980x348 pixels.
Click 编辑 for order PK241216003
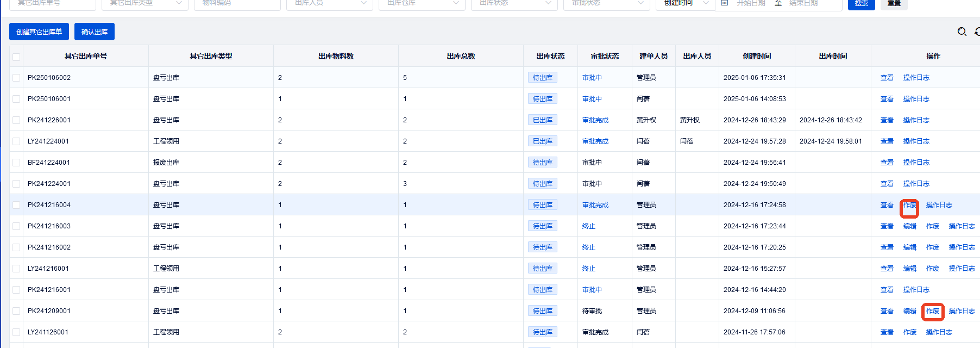[909, 226]
